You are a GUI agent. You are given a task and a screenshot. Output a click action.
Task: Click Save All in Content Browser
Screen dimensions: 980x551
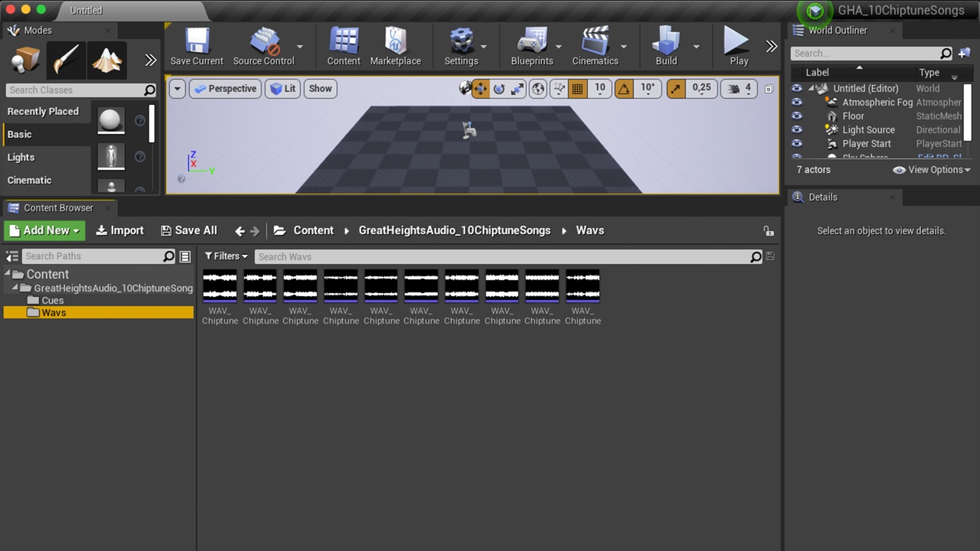[188, 230]
